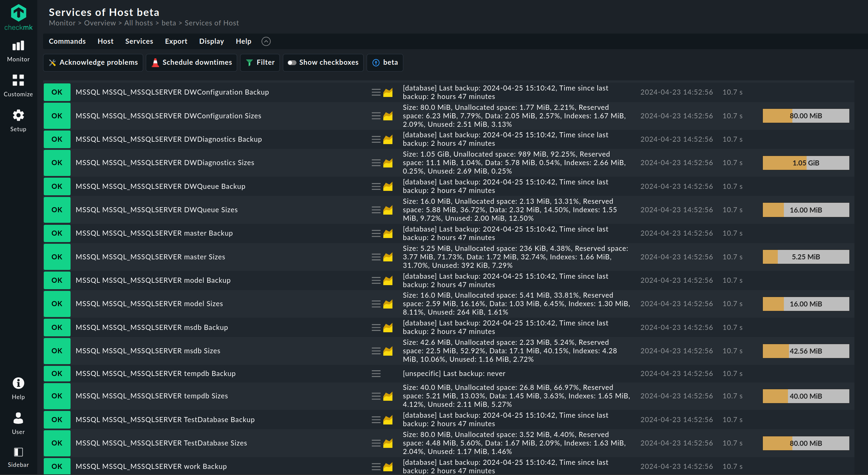Open action menu for tempdb Backup

pyautogui.click(x=376, y=374)
